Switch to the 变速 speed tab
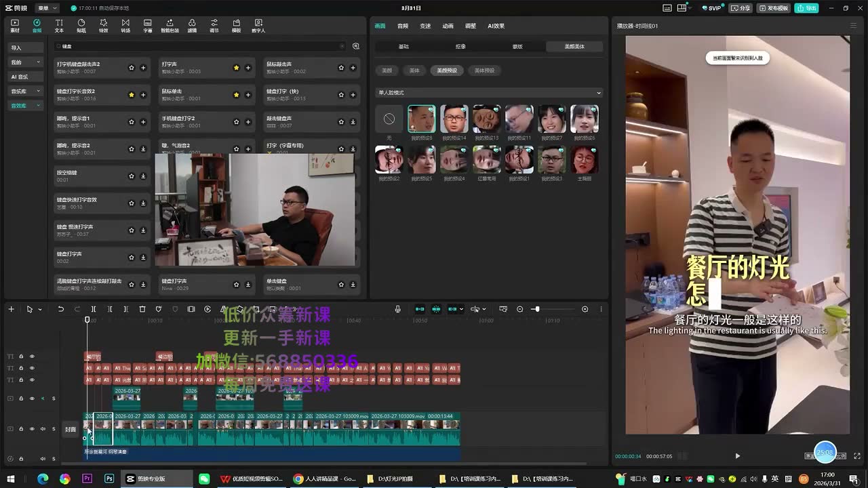 [425, 26]
